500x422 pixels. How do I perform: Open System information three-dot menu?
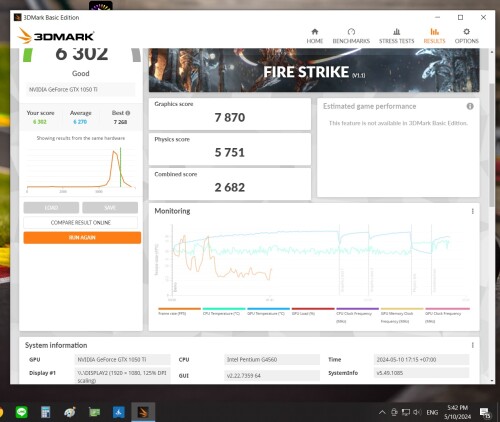pyautogui.click(x=472, y=345)
